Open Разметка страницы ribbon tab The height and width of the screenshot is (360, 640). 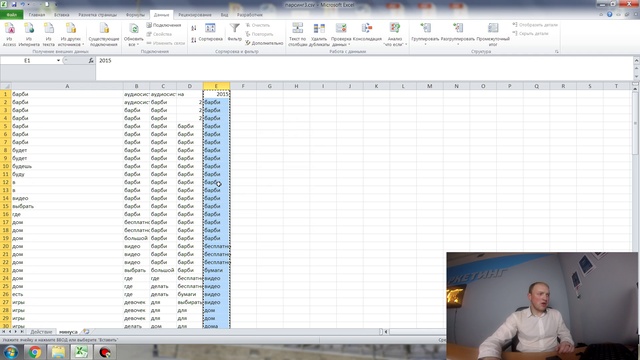coord(98,15)
